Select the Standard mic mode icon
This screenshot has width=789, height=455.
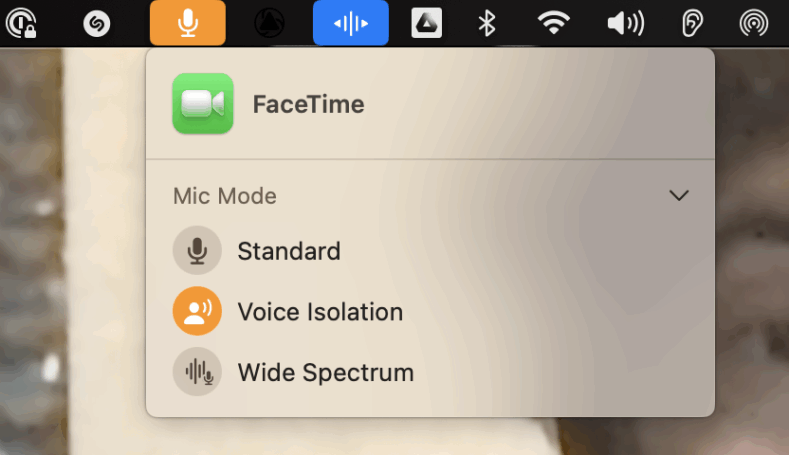[x=197, y=250]
